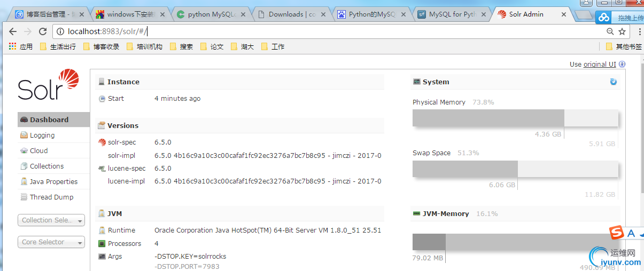
Task: Click the info icon beside original UI
Action: [x=622, y=64]
